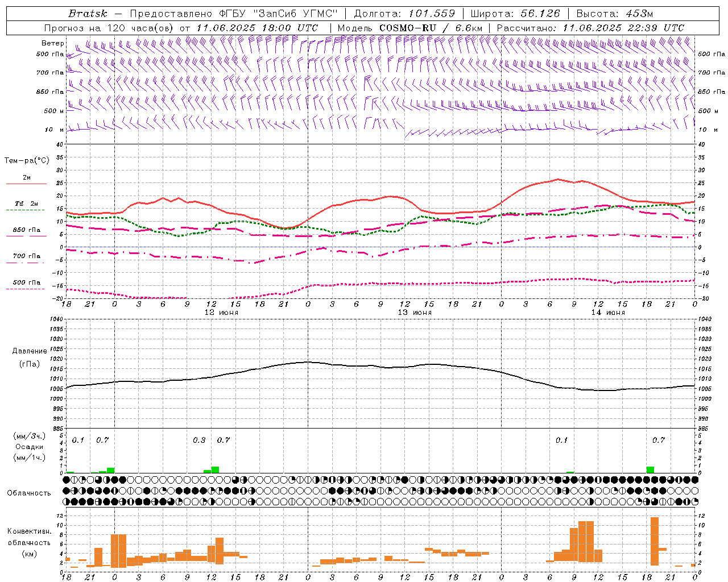Image resolution: width=728 pixels, height=582 pixels.
Task: Click the (мм/3ч.) unit label
Action: 29,436
